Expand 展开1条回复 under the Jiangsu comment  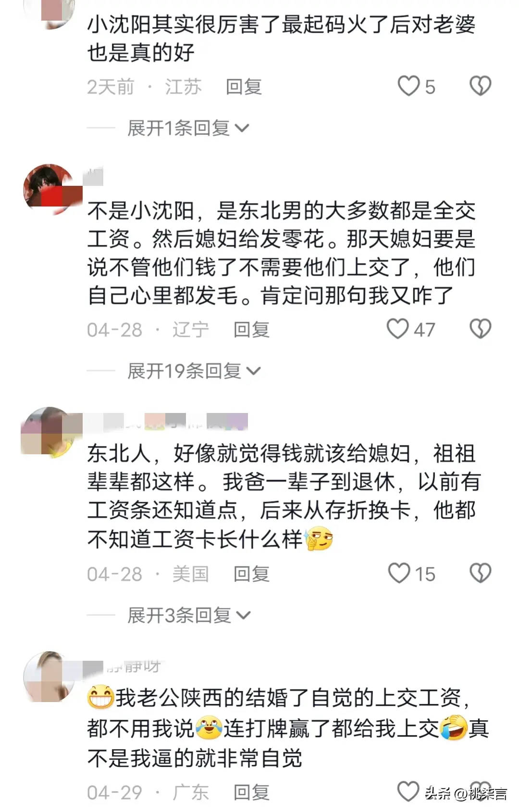[x=188, y=128]
